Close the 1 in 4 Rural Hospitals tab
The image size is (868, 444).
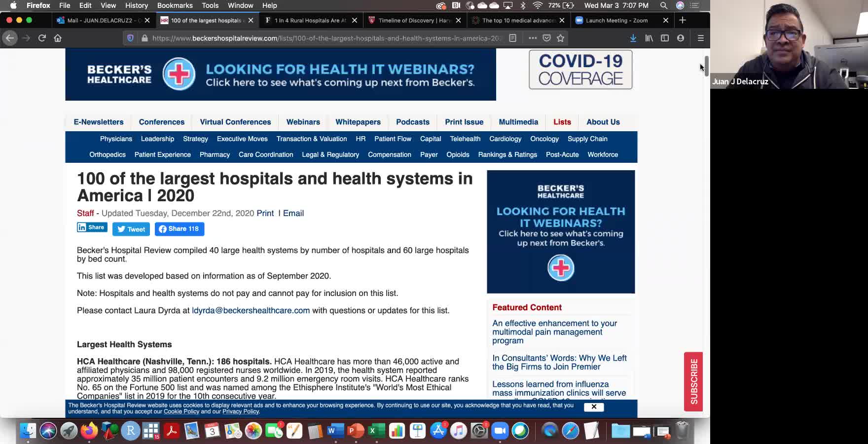355,20
